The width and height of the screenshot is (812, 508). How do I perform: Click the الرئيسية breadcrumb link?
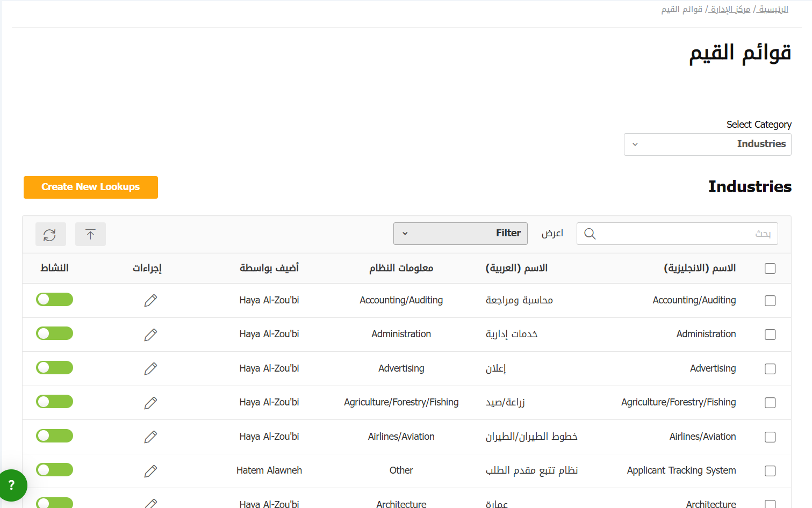[773, 9]
